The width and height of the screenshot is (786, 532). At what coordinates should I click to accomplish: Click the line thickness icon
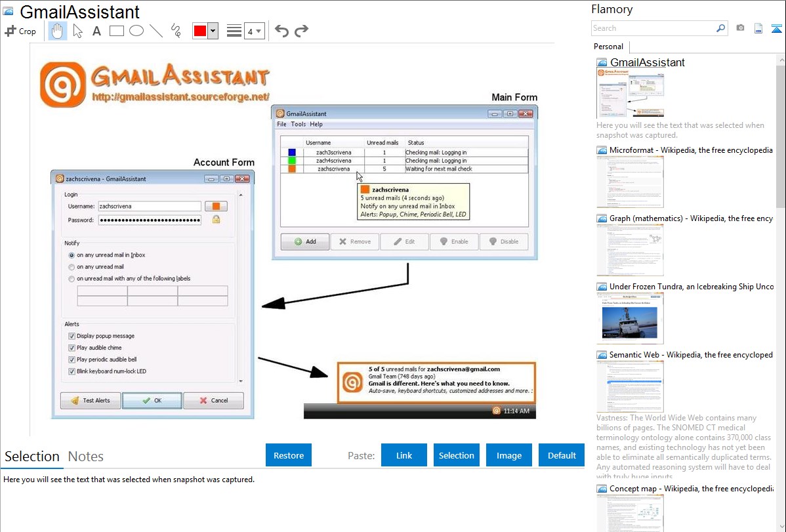pos(234,31)
